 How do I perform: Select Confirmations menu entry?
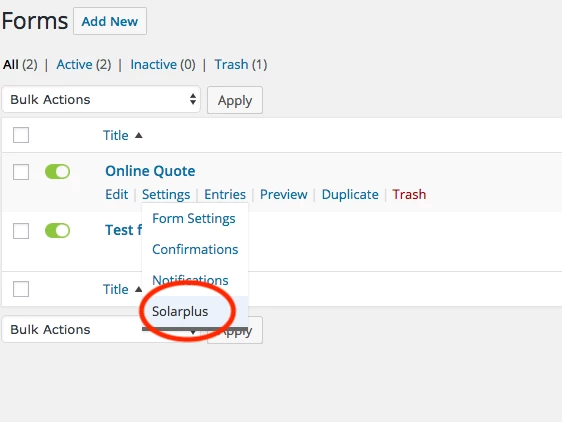click(195, 249)
